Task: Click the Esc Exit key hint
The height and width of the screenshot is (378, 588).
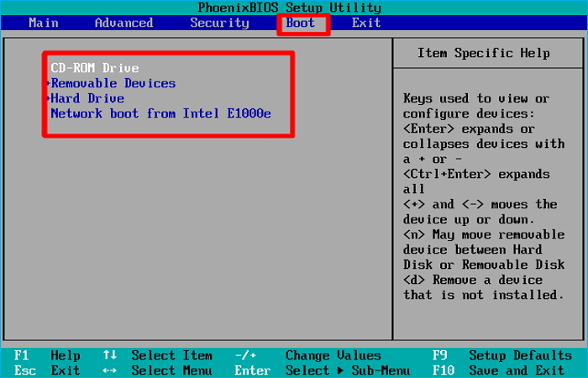Action: [x=47, y=370]
